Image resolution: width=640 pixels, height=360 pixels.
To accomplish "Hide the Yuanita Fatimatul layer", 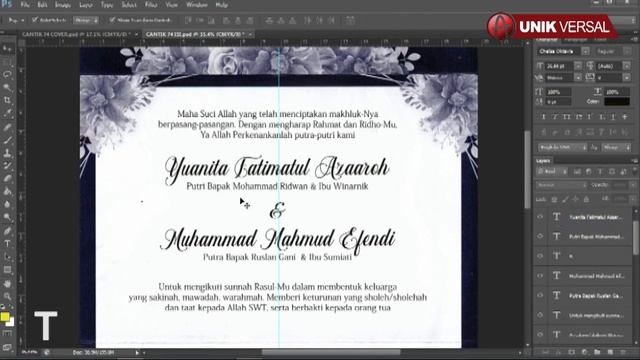I will click(x=540, y=217).
